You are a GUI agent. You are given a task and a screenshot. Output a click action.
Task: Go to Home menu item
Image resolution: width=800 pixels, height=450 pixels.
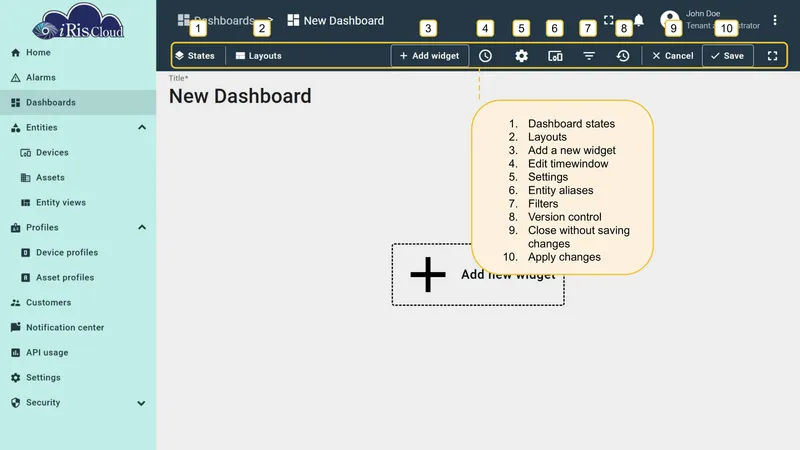78,53
